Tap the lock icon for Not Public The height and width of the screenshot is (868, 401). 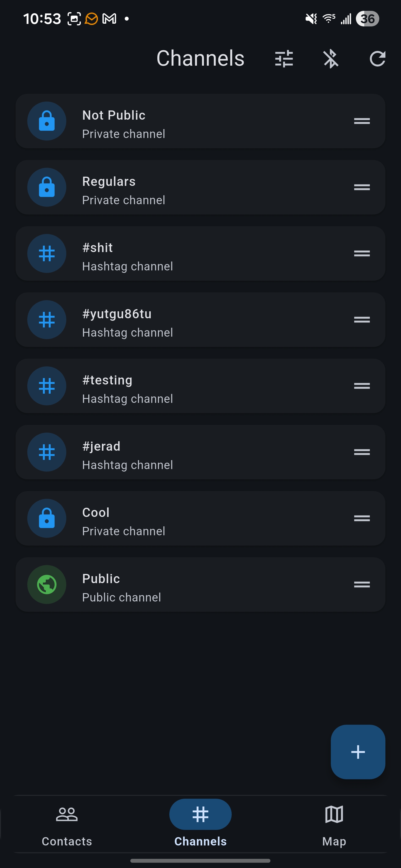coord(47,121)
